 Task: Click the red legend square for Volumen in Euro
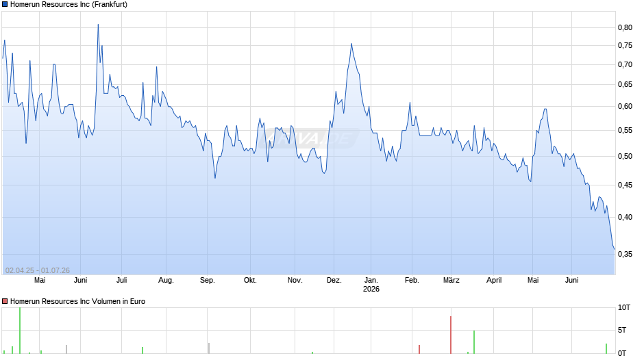(5, 301)
